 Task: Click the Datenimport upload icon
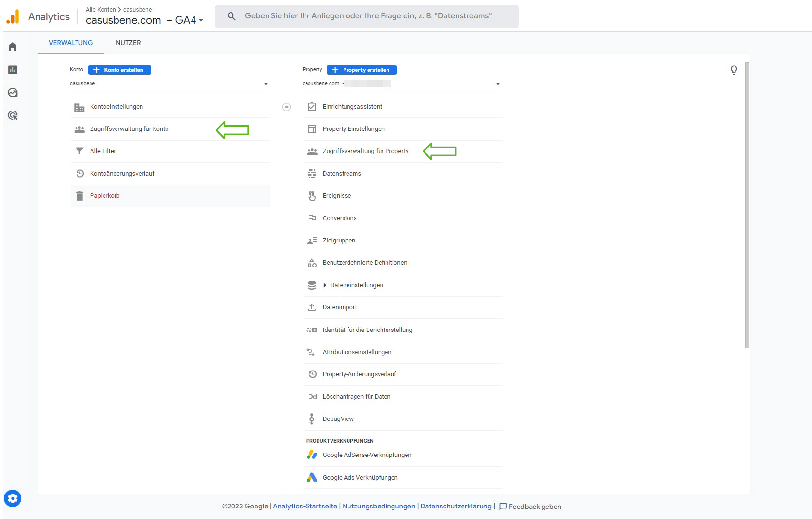[x=312, y=307]
